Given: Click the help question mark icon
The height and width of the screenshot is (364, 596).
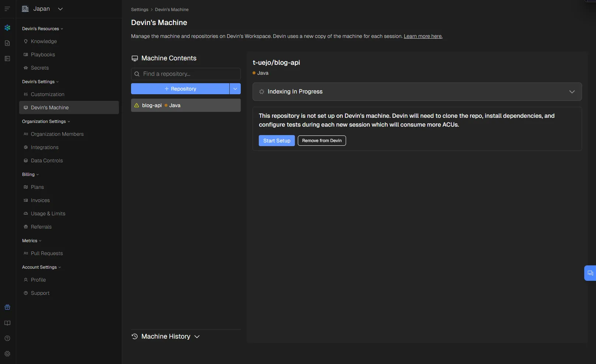Looking at the screenshot, I should (7, 339).
